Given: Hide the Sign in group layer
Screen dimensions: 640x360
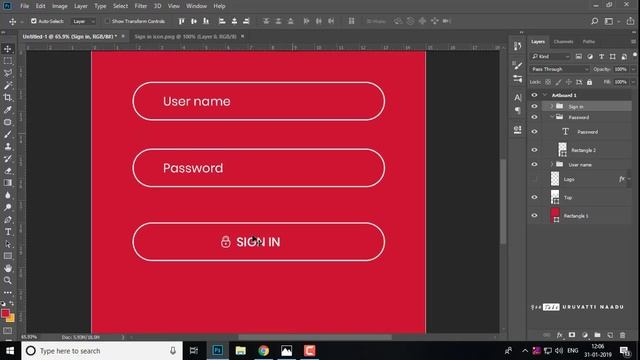Looking at the screenshot, I should point(534,106).
